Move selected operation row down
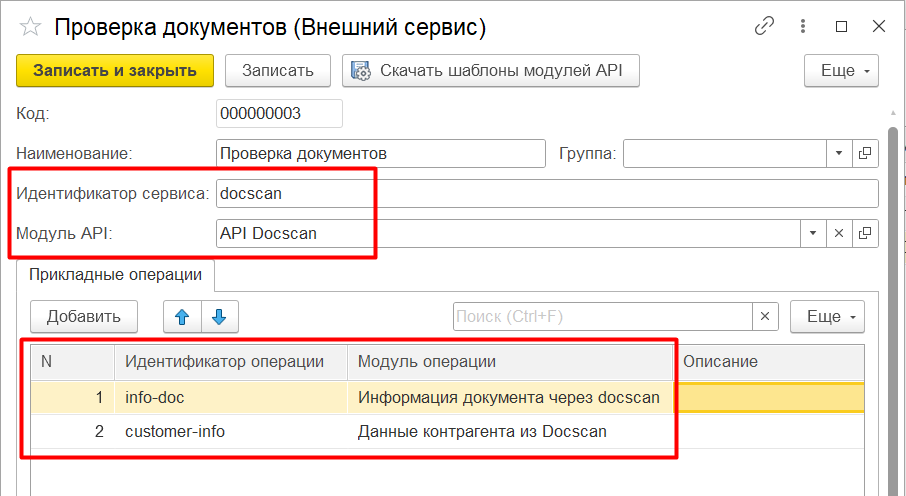 219,317
